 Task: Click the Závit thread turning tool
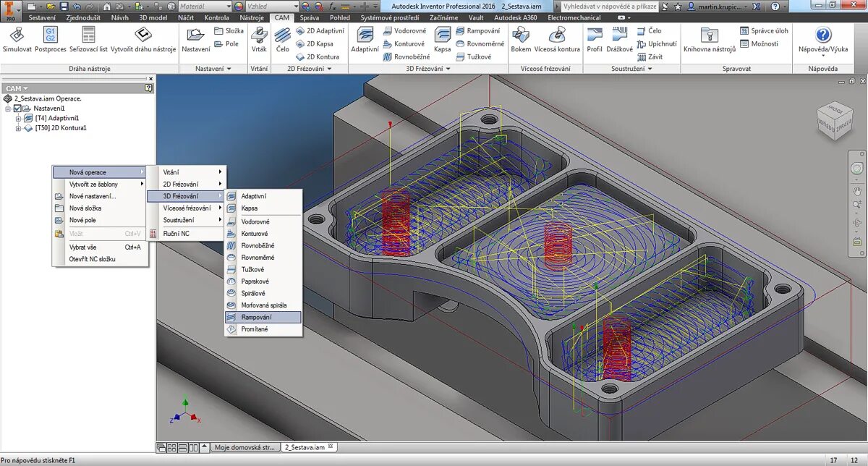[650, 56]
